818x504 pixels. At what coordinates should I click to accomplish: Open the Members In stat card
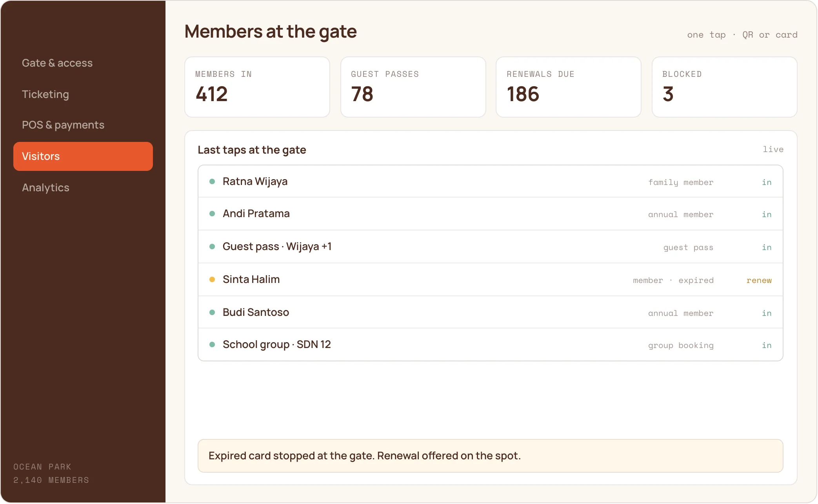257,87
